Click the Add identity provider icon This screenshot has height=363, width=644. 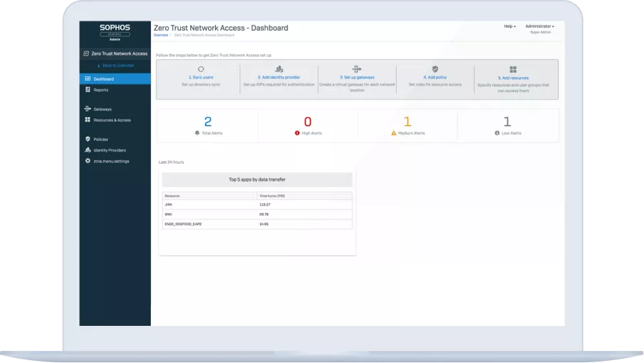click(279, 69)
